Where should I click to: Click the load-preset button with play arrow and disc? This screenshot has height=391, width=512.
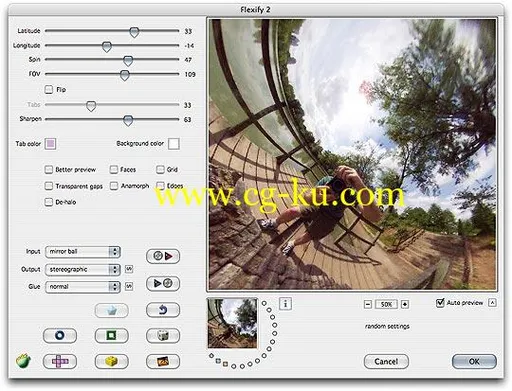tap(163, 284)
